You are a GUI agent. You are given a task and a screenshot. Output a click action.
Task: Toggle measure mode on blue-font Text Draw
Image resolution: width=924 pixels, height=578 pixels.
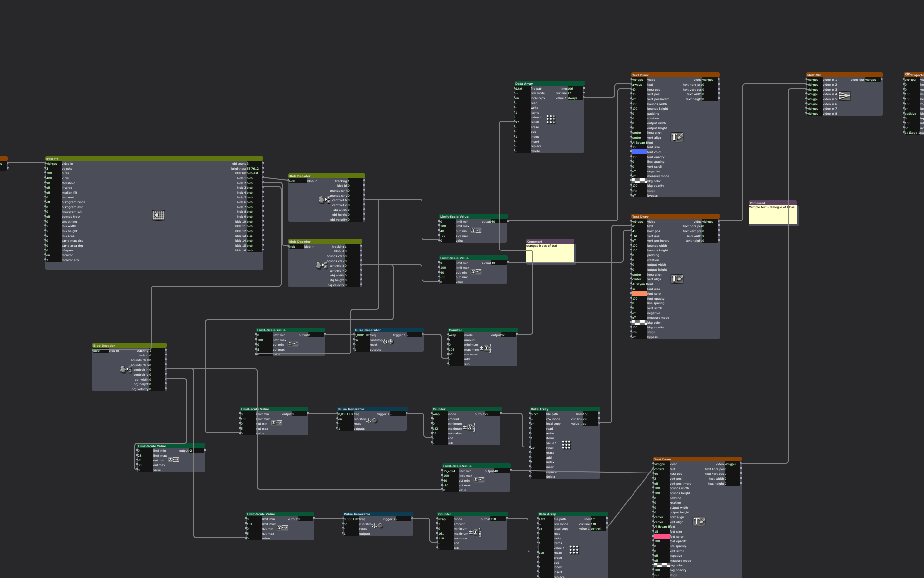coord(639,176)
